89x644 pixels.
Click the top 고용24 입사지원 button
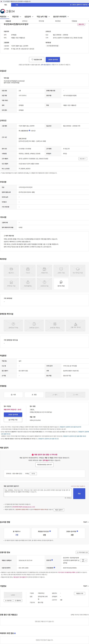tap(53, 59)
